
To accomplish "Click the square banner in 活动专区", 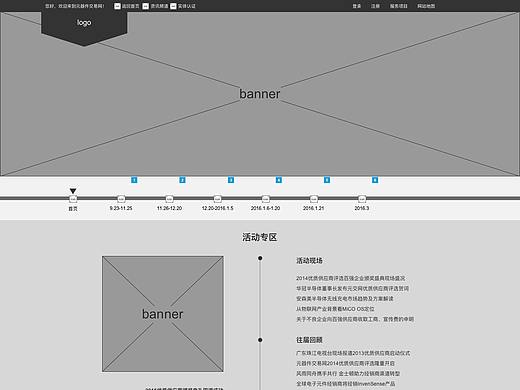I will 163,314.
